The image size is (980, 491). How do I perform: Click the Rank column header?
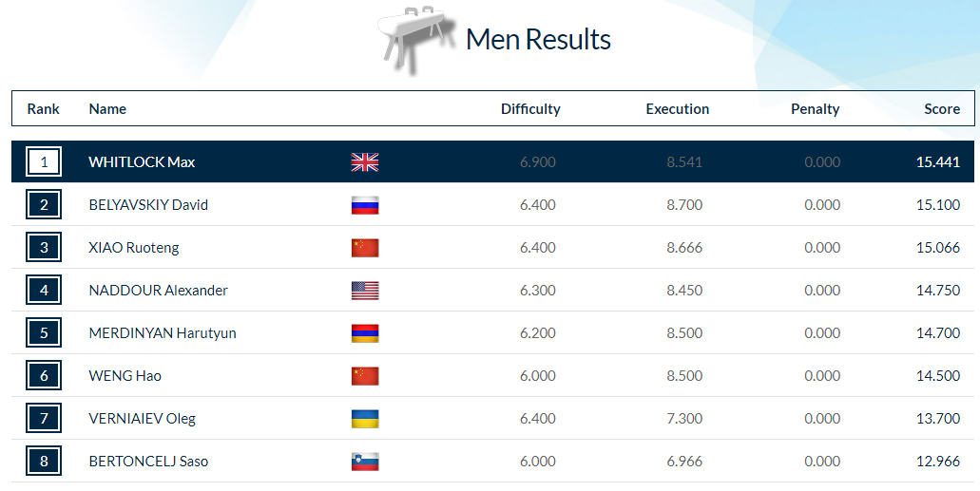[x=43, y=108]
